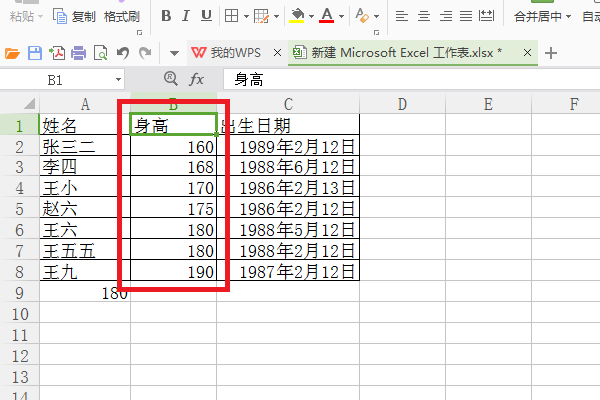Select cell 赵六

[x=85, y=208]
